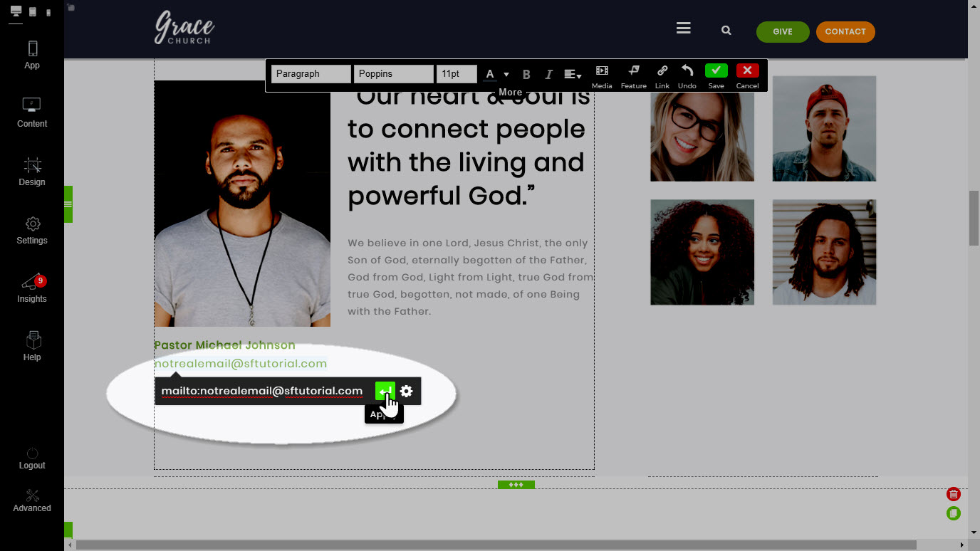Image resolution: width=980 pixels, height=551 pixels.
Task: Click the orange CONTACT button
Action: [x=845, y=32]
